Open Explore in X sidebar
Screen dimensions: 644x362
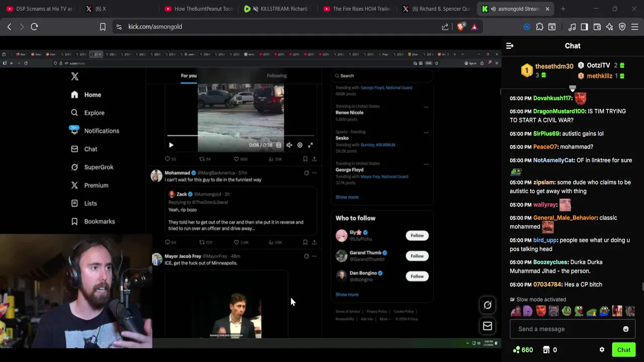(x=88, y=113)
